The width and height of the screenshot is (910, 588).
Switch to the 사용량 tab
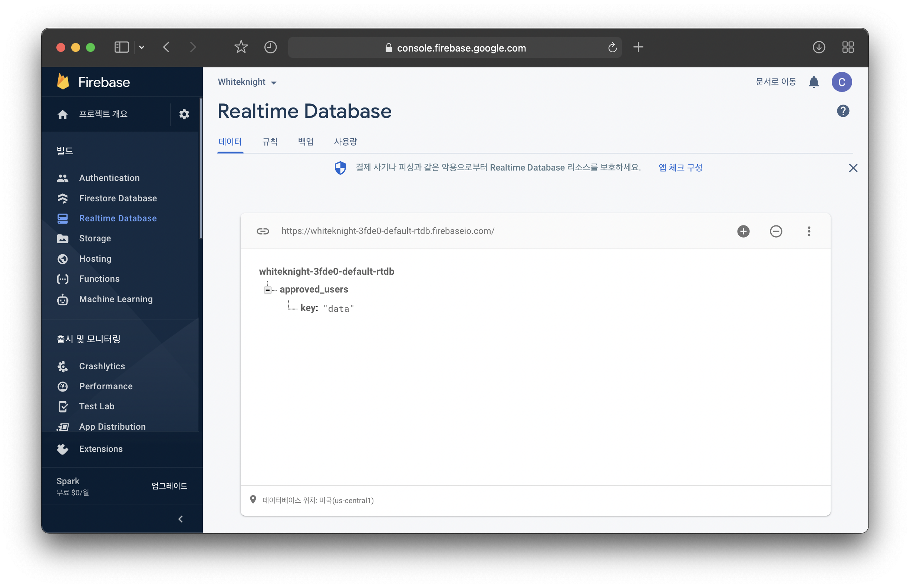[345, 142]
